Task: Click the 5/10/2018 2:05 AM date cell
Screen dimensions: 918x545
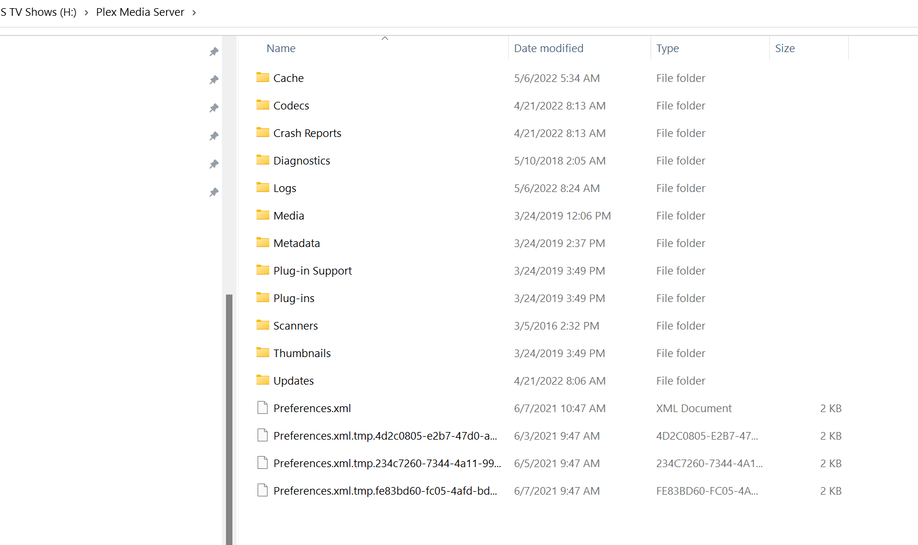Action: click(560, 160)
